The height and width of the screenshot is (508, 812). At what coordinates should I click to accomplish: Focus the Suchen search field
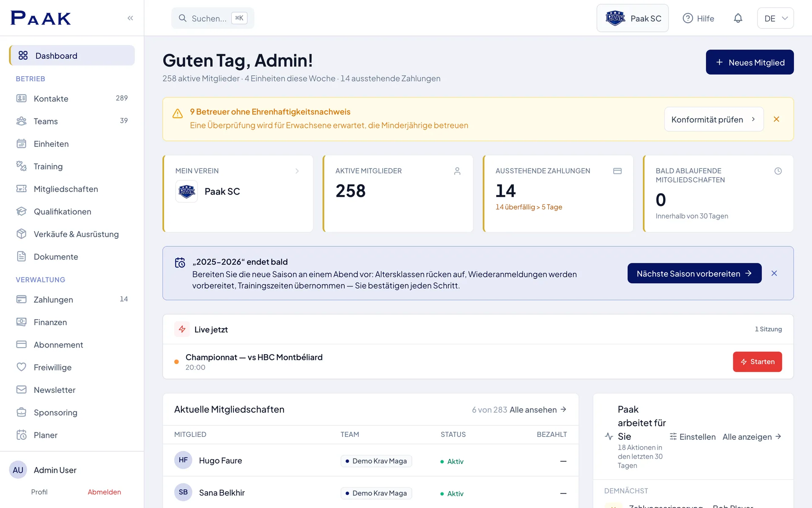(213, 18)
